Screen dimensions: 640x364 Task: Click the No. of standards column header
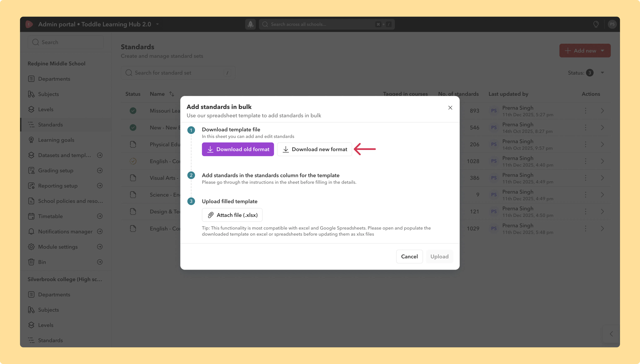click(458, 94)
